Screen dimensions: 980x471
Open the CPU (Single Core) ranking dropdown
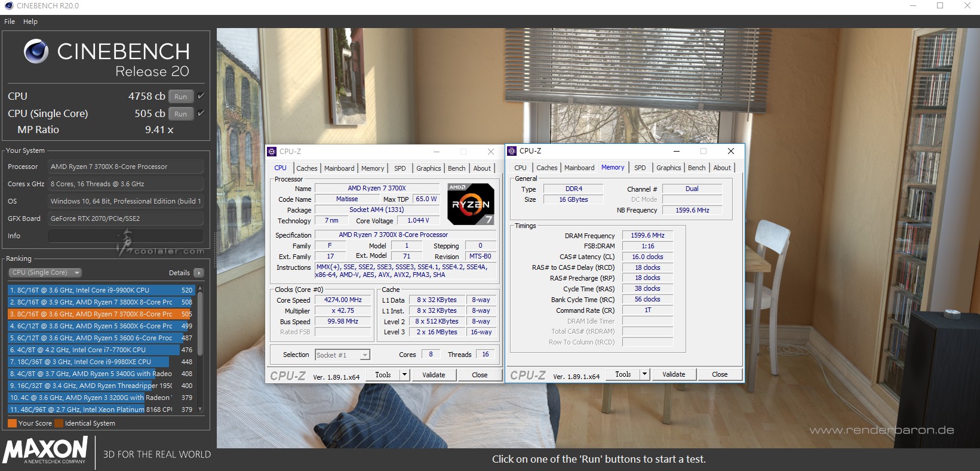tap(45, 272)
